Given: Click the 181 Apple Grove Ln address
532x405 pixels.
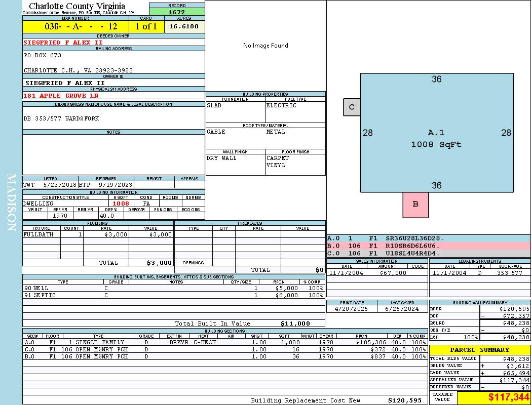Looking at the screenshot, I should [x=61, y=95].
